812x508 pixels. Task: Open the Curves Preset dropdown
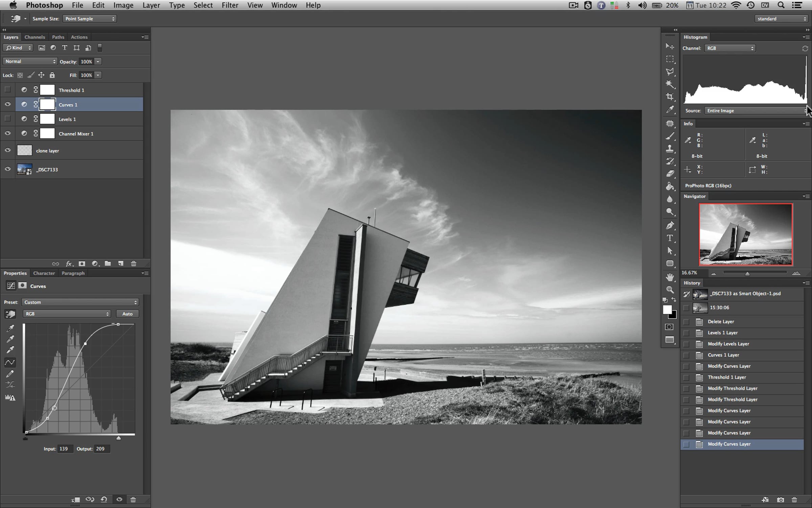80,302
